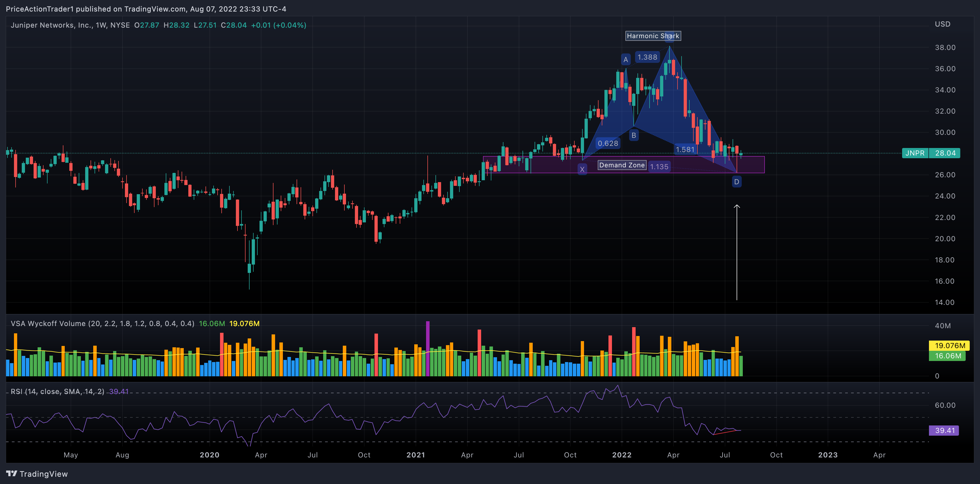Click the JNPR price tag on the axis

(915, 153)
